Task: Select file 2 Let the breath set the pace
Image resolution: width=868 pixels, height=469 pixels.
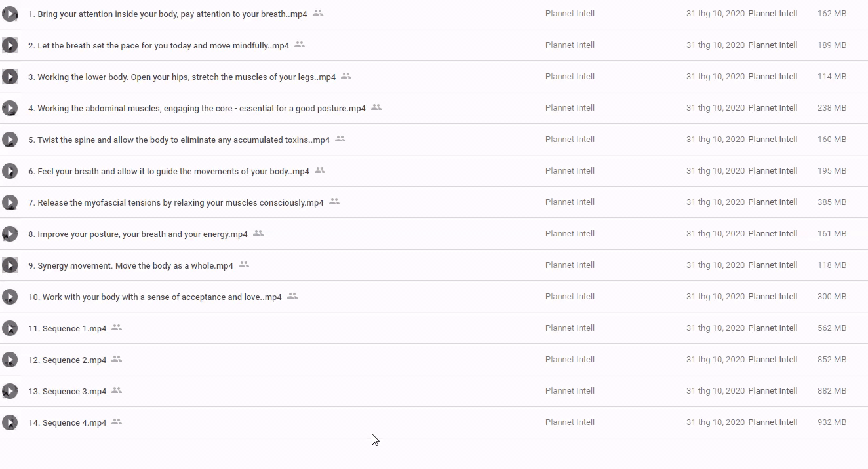Action: (163, 46)
